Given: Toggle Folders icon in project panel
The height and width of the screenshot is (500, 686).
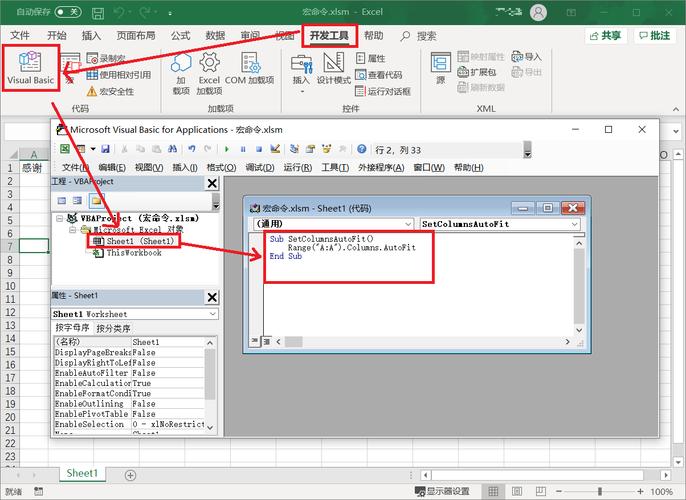Looking at the screenshot, I should [x=96, y=201].
